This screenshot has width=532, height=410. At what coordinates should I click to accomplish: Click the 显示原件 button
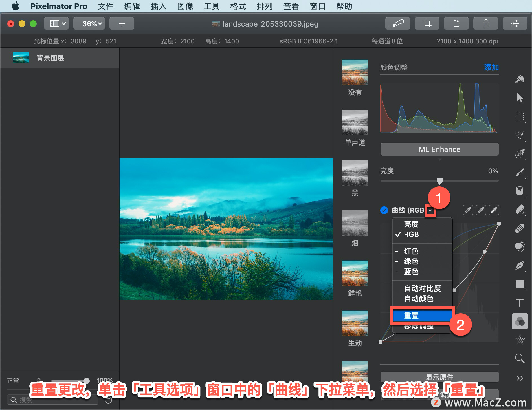pyautogui.click(x=439, y=377)
